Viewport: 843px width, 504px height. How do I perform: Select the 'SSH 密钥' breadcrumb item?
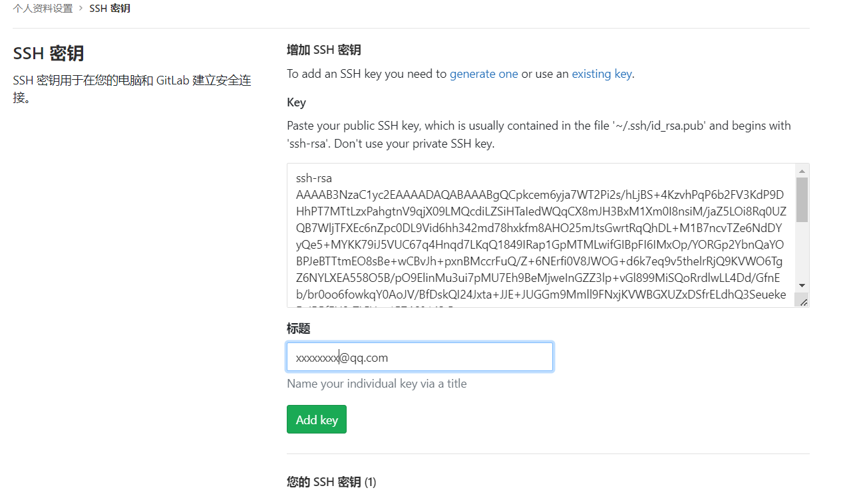coord(110,8)
